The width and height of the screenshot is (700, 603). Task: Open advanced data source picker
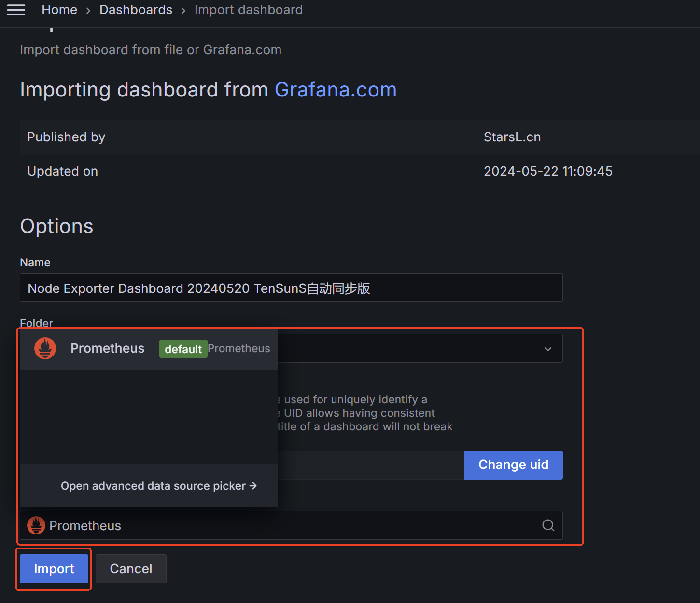point(153,486)
